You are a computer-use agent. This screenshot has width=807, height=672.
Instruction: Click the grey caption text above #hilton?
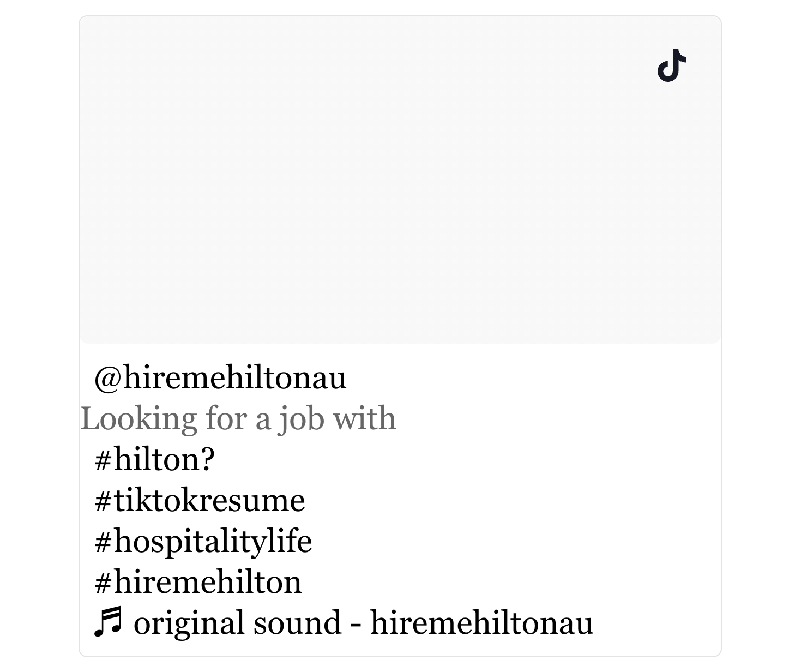point(238,418)
